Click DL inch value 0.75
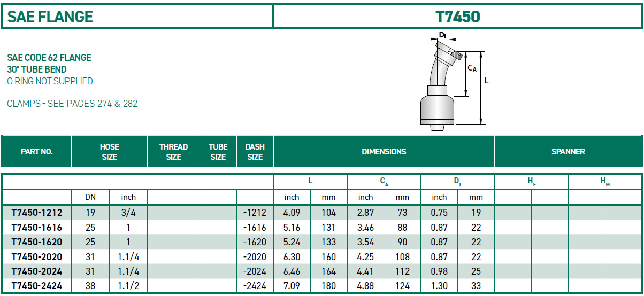Image resolution: width=644 pixels, height=296 pixels. coord(439,212)
